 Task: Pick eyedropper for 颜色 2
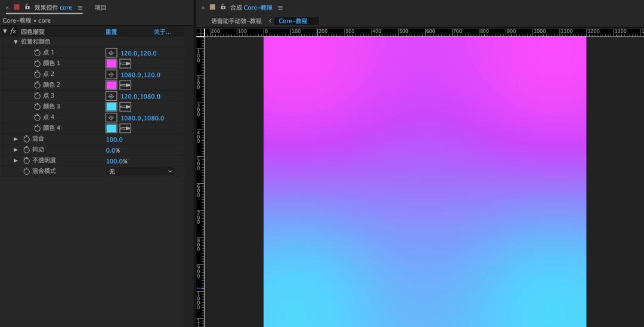125,85
